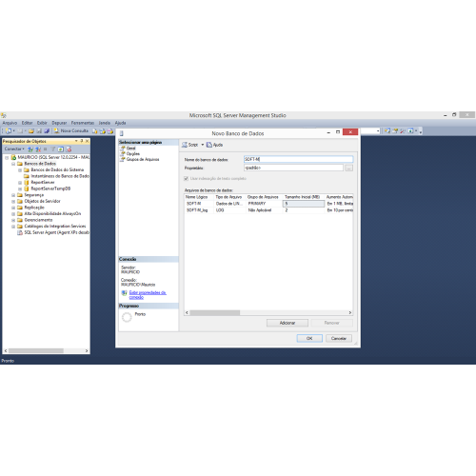Click the OK button
Screen dimensions: 476x476
[309, 338]
